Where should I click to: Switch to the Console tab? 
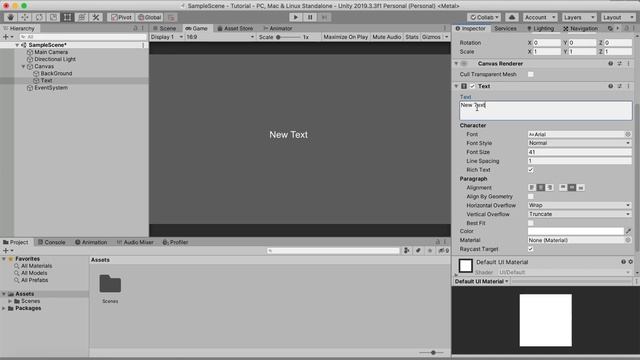51,242
